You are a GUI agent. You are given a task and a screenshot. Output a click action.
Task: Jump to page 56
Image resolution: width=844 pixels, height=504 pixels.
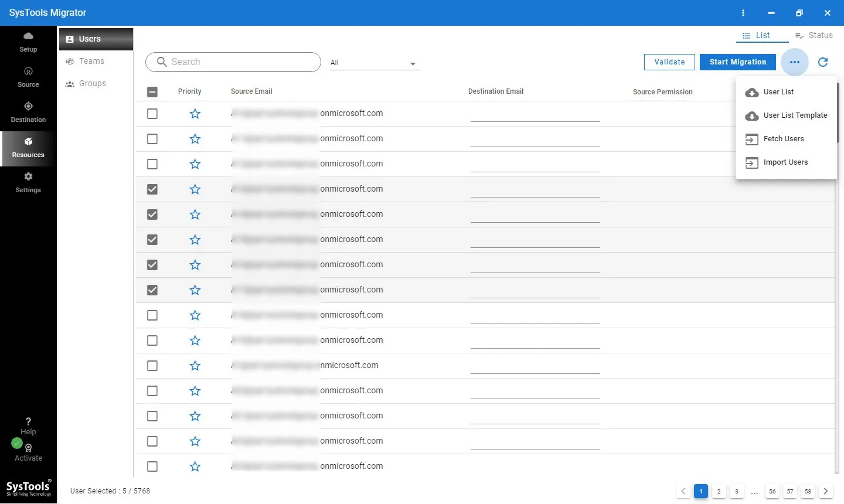coord(772,491)
